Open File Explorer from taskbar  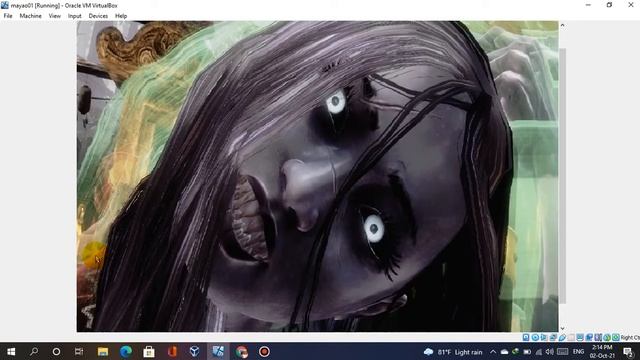pos(103,351)
